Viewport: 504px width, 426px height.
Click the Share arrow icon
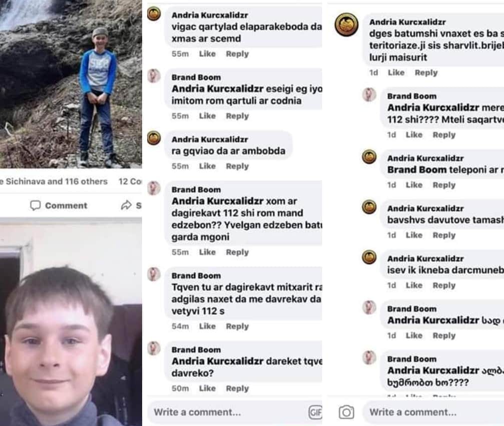pyautogui.click(x=126, y=205)
